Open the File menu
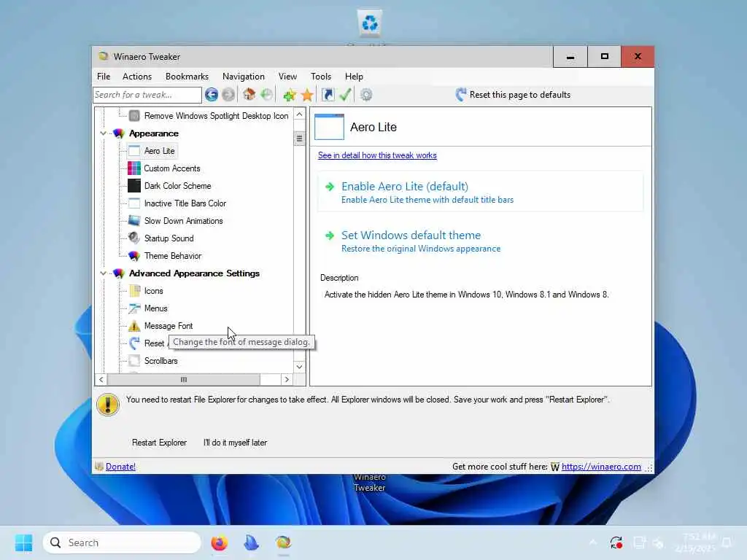Image resolution: width=747 pixels, height=560 pixels. click(x=104, y=77)
